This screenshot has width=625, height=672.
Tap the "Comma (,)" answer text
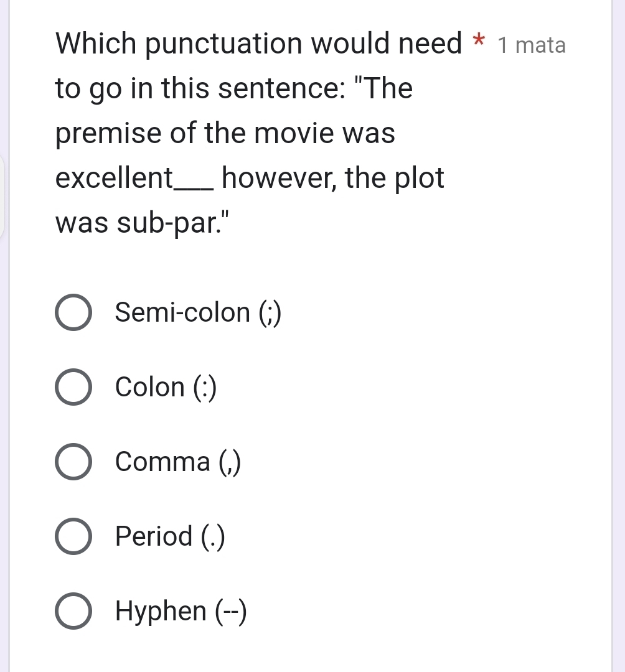177,462
